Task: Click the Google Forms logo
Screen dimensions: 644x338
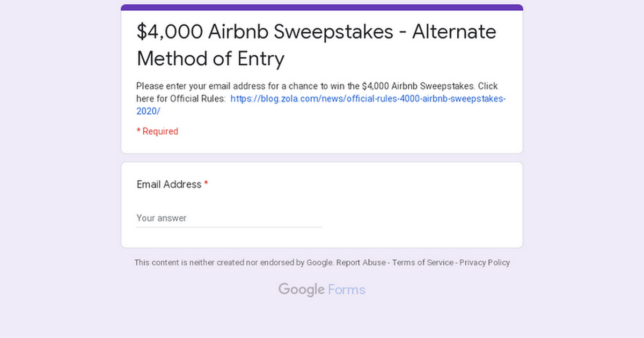Action: [x=322, y=290]
